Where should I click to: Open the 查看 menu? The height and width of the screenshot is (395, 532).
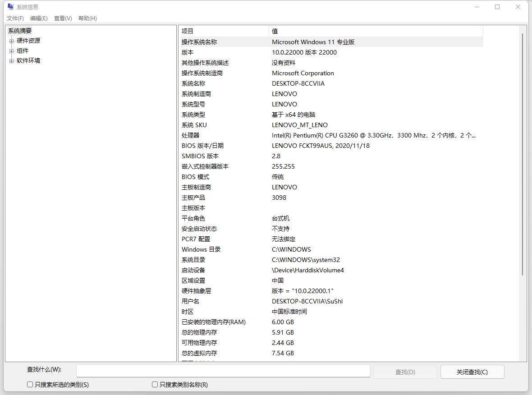click(x=63, y=18)
